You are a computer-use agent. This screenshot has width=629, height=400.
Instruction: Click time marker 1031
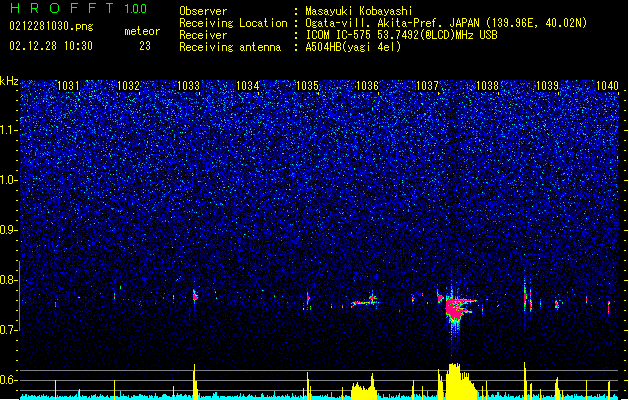(x=68, y=85)
